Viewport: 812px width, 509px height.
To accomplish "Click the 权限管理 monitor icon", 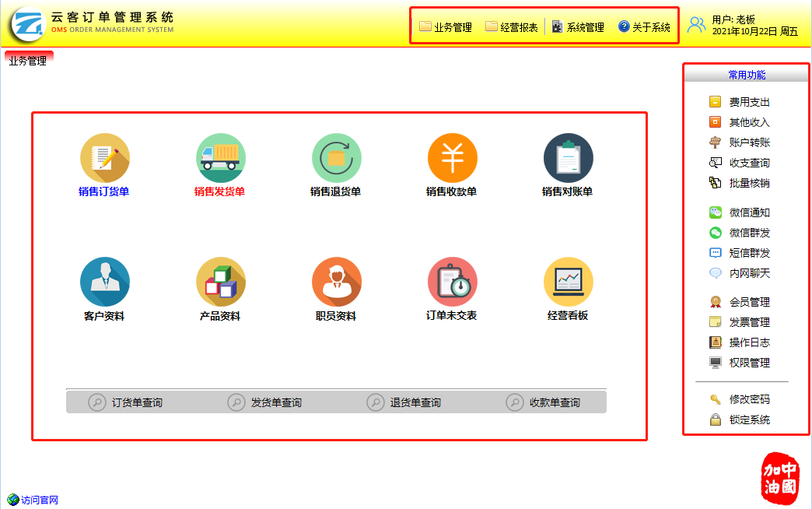I will click(715, 363).
